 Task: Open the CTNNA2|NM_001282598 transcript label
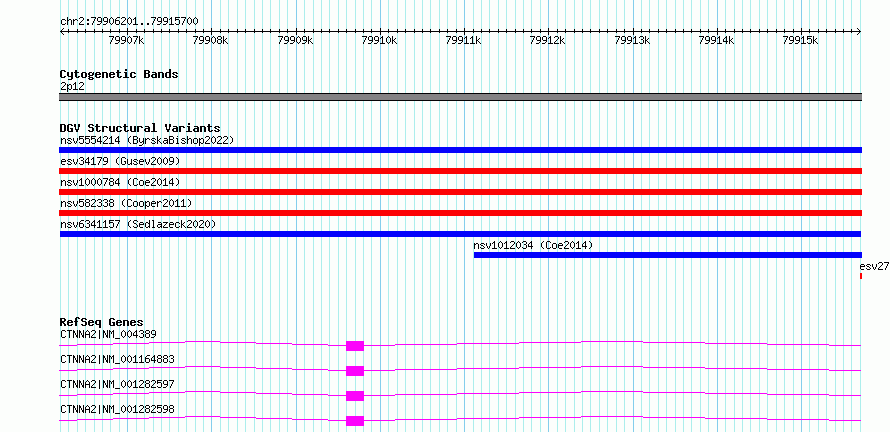pyautogui.click(x=117, y=409)
